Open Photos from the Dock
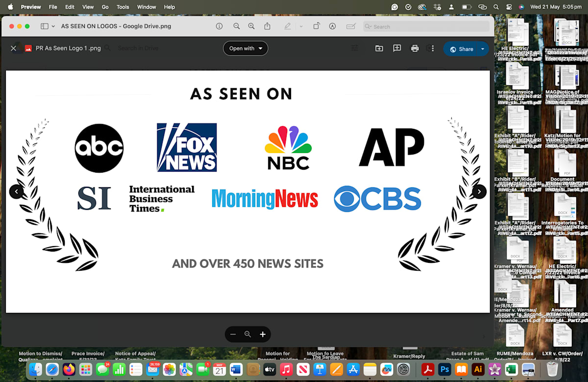Image resolution: width=588 pixels, height=382 pixels. pyautogui.click(x=169, y=369)
